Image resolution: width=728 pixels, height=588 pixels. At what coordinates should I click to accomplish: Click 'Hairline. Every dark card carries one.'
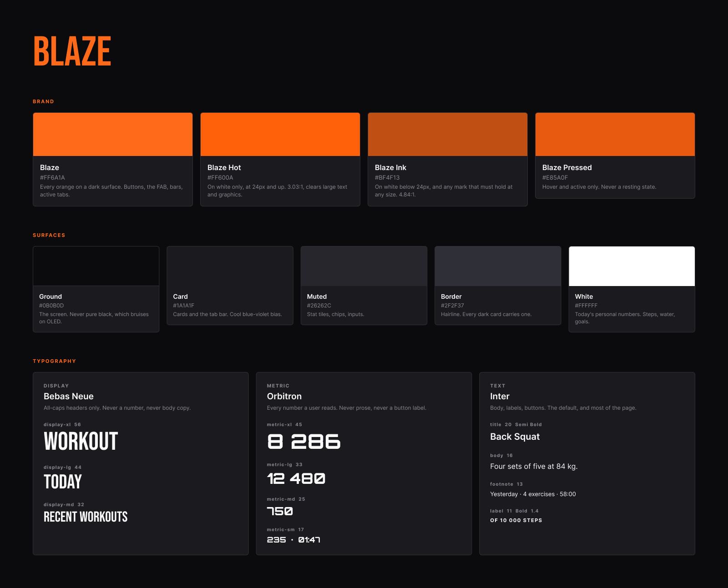[x=486, y=314]
